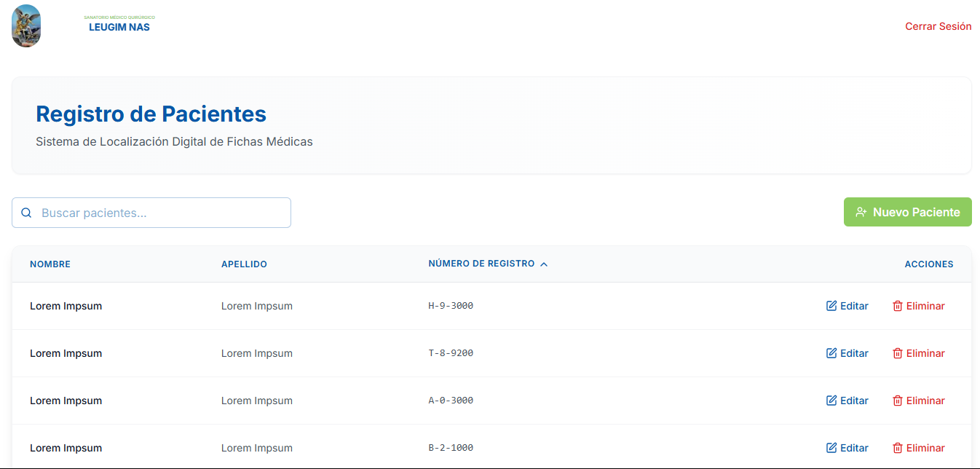Image resolution: width=980 pixels, height=469 pixels.
Task: Click the add-person icon on Nuevo Paciente button
Action: click(861, 212)
